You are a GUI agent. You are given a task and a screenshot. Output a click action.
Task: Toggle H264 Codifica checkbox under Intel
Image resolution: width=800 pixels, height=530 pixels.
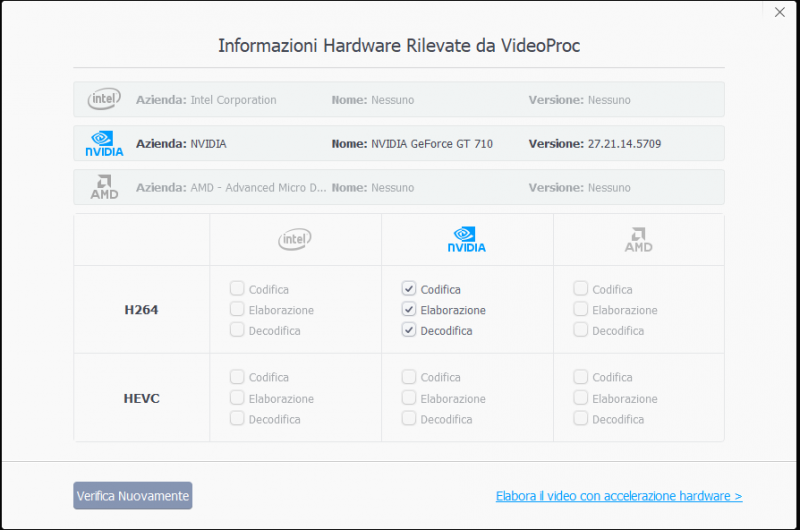click(237, 289)
